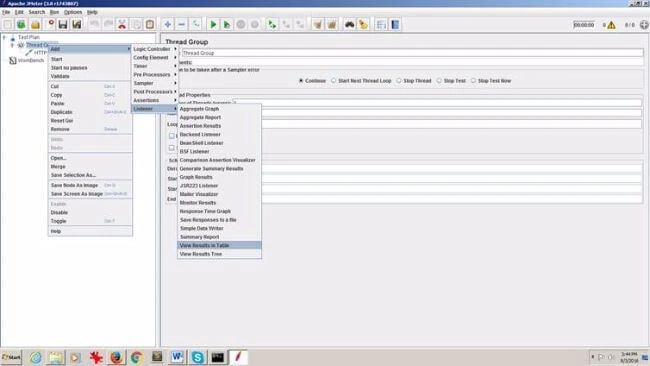
Task: Select WorkBench in the tree
Action: (x=31, y=61)
